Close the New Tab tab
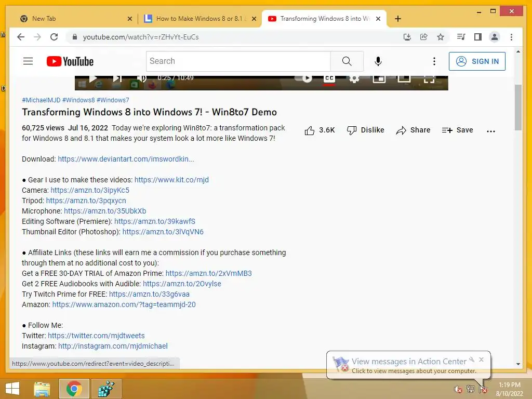This screenshot has width=532, height=399. [129, 19]
